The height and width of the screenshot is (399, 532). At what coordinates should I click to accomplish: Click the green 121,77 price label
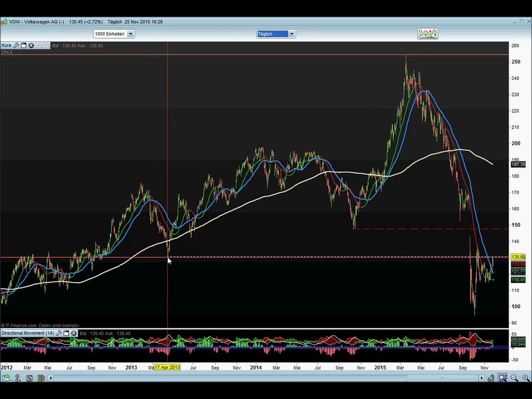(x=518, y=272)
